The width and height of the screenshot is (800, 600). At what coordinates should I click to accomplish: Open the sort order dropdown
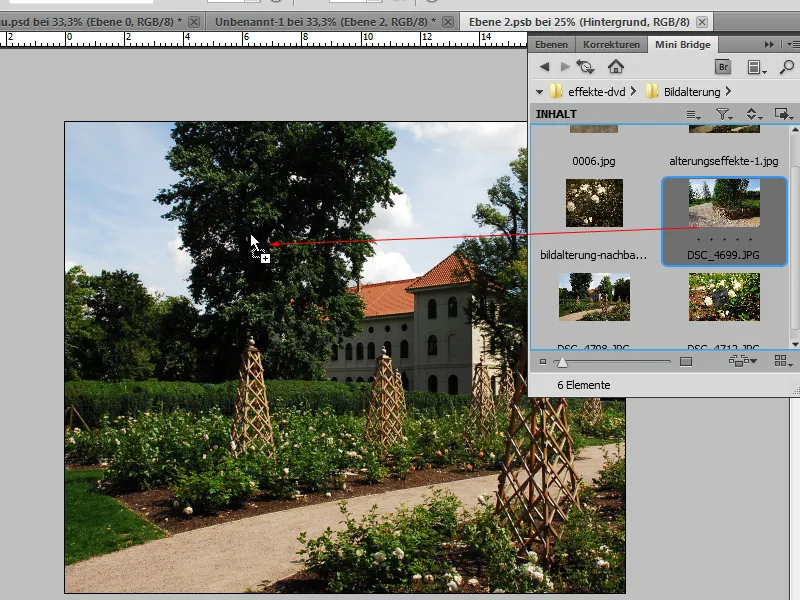point(754,114)
